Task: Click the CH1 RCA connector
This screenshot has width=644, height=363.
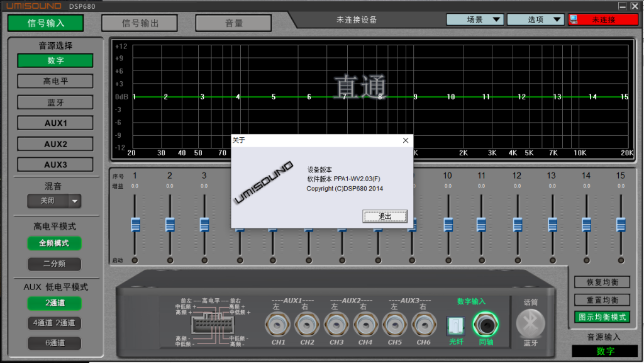Action: (277, 325)
